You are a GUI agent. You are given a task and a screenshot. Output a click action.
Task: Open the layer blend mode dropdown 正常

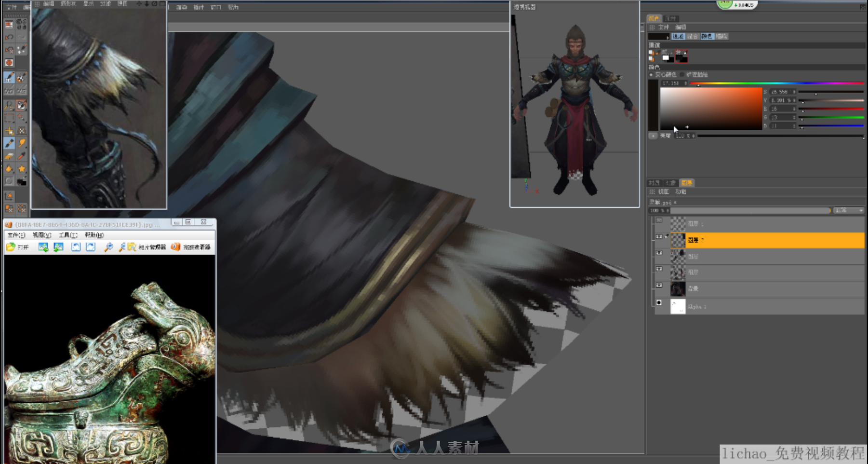(849, 211)
